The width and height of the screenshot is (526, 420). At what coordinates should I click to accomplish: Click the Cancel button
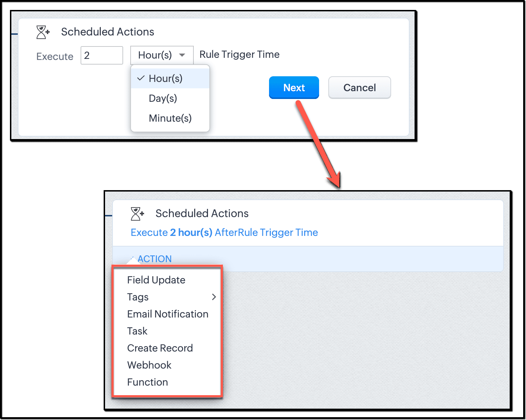click(359, 88)
